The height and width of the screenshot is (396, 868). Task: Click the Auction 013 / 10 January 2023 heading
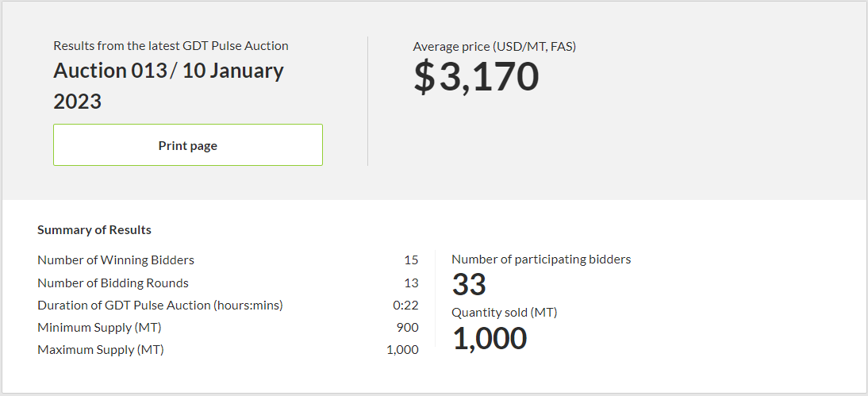pos(168,85)
